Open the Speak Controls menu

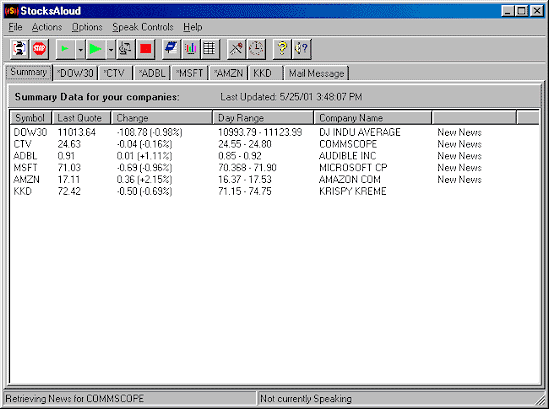(x=143, y=27)
